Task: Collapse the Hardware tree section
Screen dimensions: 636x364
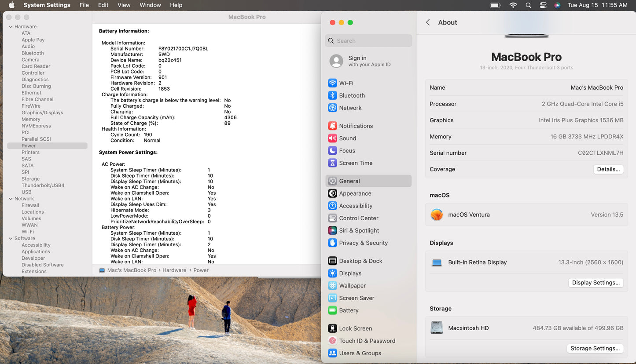Action: pos(11,27)
